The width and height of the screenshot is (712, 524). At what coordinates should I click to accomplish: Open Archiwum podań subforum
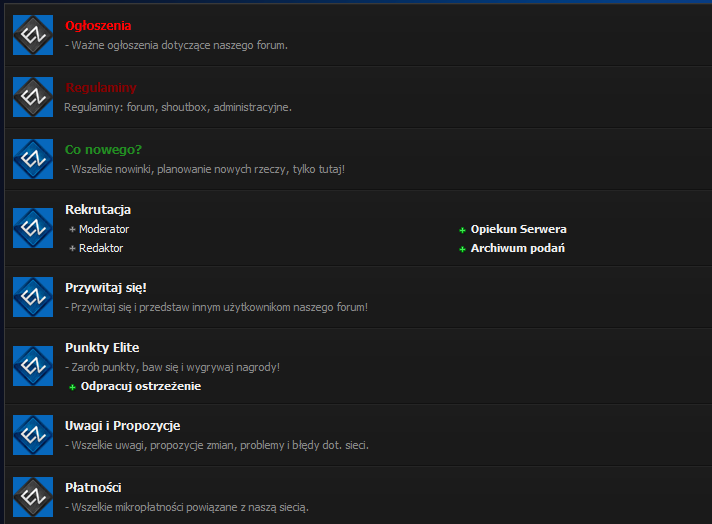(x=517, y=248)
